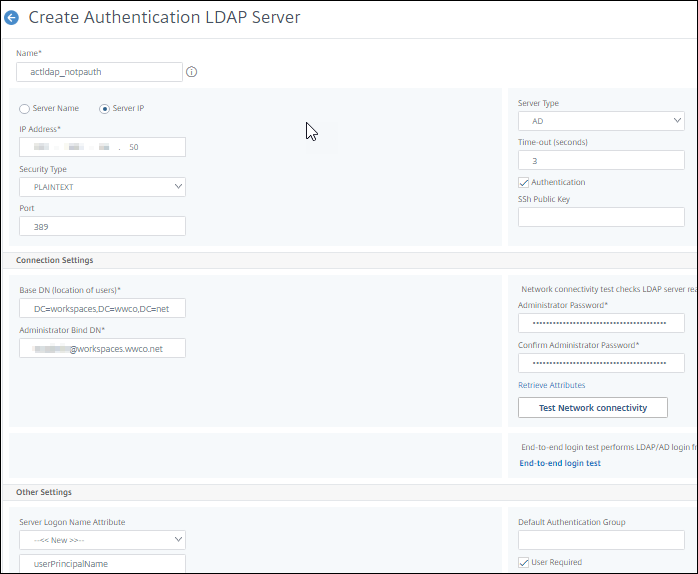Select the Server IP radio button
The image size is (698, 574).
[105, 108]
